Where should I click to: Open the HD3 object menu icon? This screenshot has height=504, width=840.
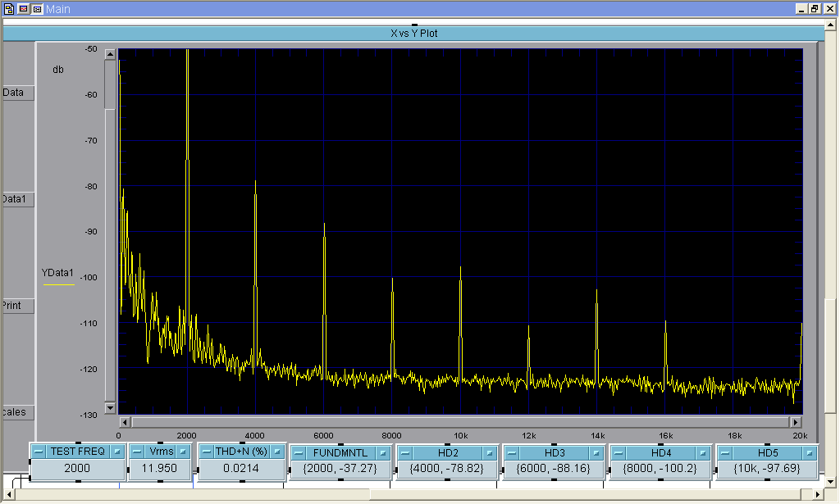pyautogui.click(x=596, y=453)
